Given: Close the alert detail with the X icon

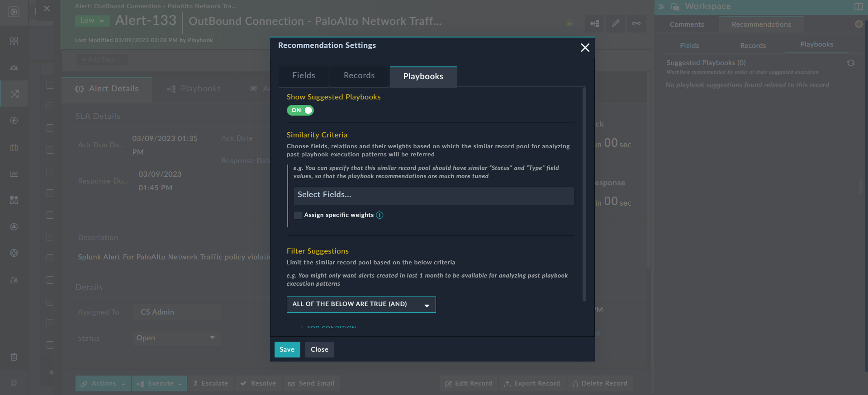Looking at the screenshot, I should pos(47,9).
